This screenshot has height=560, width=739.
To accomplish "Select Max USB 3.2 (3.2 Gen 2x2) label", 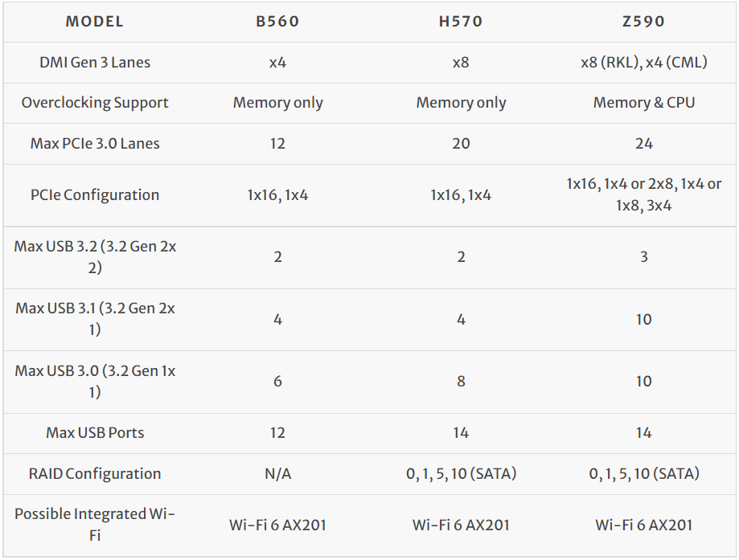I will coord(95,257).
